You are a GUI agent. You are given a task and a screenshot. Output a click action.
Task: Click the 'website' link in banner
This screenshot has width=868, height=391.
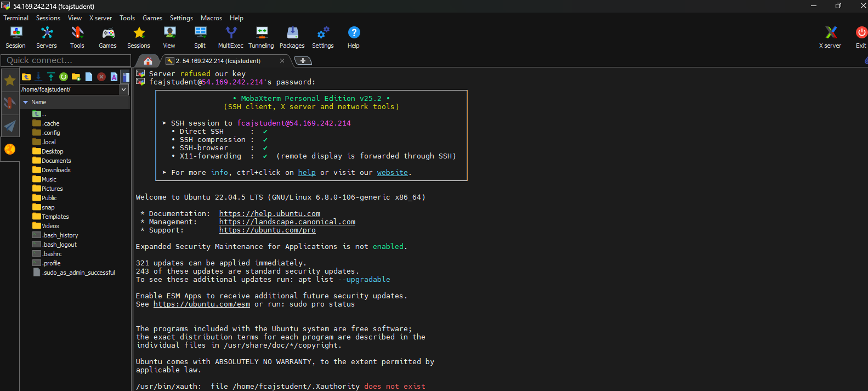pyautogui.click(x=392, y=172)
